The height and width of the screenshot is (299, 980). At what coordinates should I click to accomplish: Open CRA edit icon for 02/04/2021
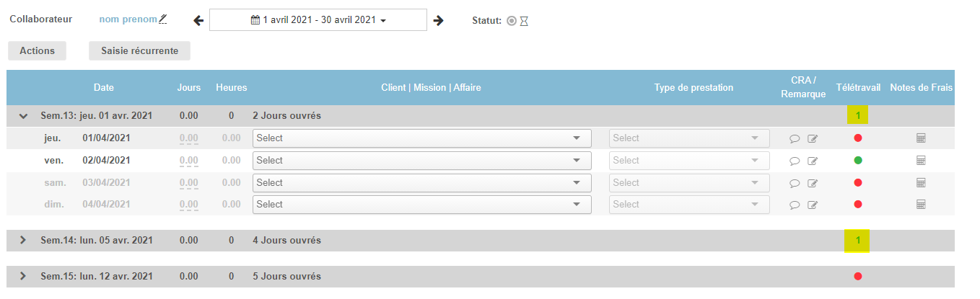pos(813,161)
